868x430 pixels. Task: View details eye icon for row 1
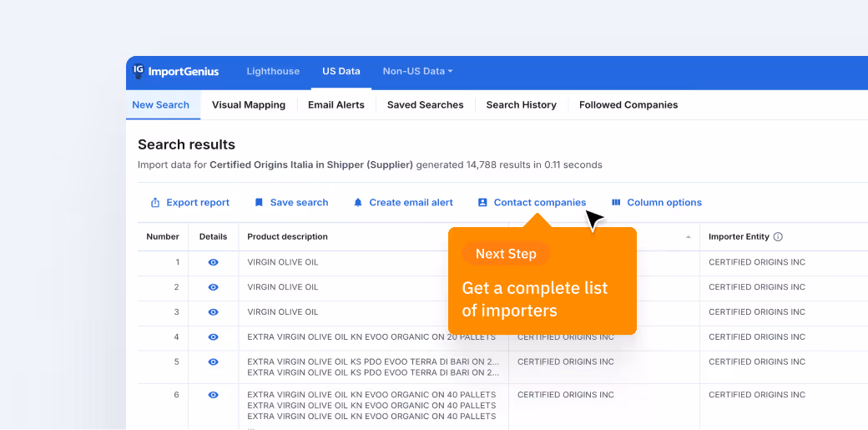pos(213,263)
